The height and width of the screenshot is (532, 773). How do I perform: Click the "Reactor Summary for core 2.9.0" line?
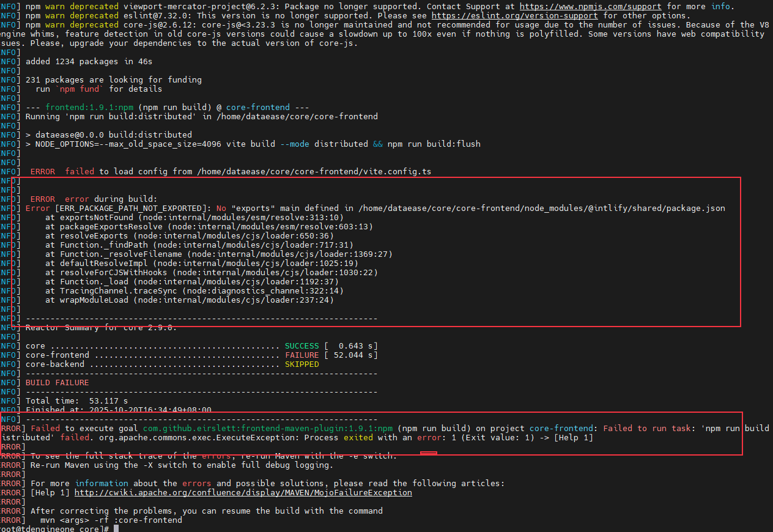point(101,328)
